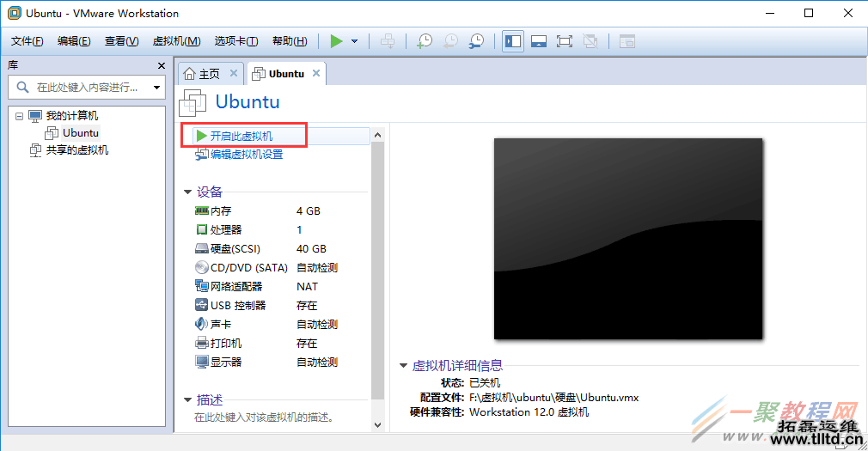Image resolution: width=868 pixels, height=451 pixels.
Task: Collapse the 虚拟机详细信息 section
Action: click(x=404, y=365)
